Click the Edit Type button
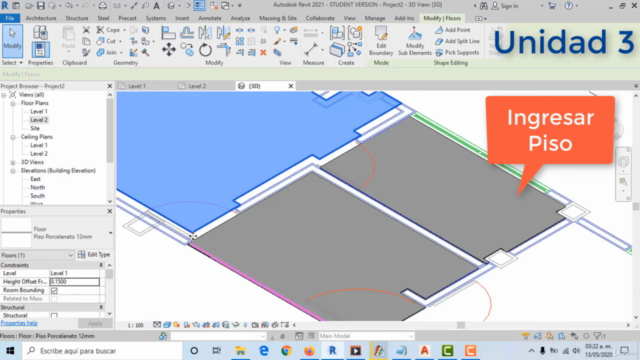The width and height of the screenshot is (640, 360). pyautogui.click(x=94, y=255)
